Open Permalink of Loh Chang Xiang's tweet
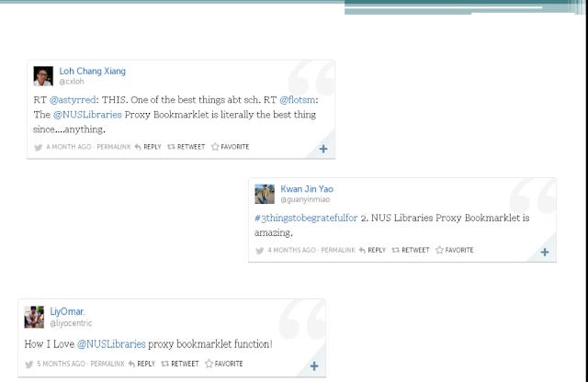This screenshot has width=588, height=382. [114, 147]
